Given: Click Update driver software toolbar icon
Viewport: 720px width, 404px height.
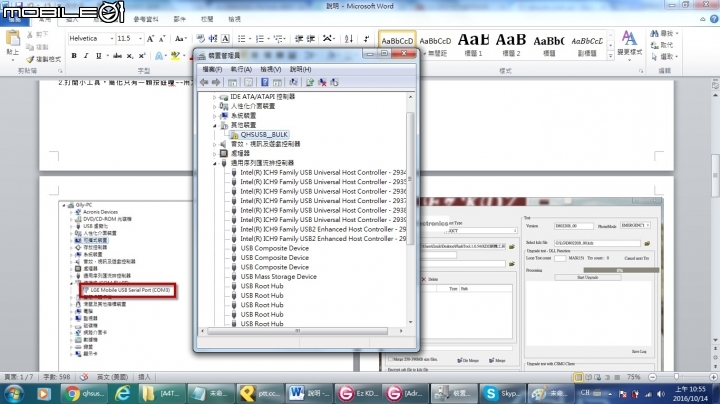Looking at the screenshot, I should [x=310, y=82].
